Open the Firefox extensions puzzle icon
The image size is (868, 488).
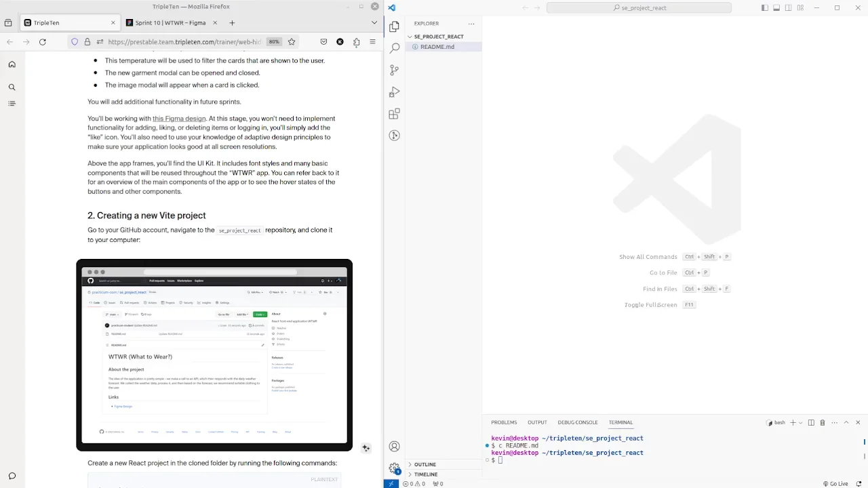[x=356, y=41]
